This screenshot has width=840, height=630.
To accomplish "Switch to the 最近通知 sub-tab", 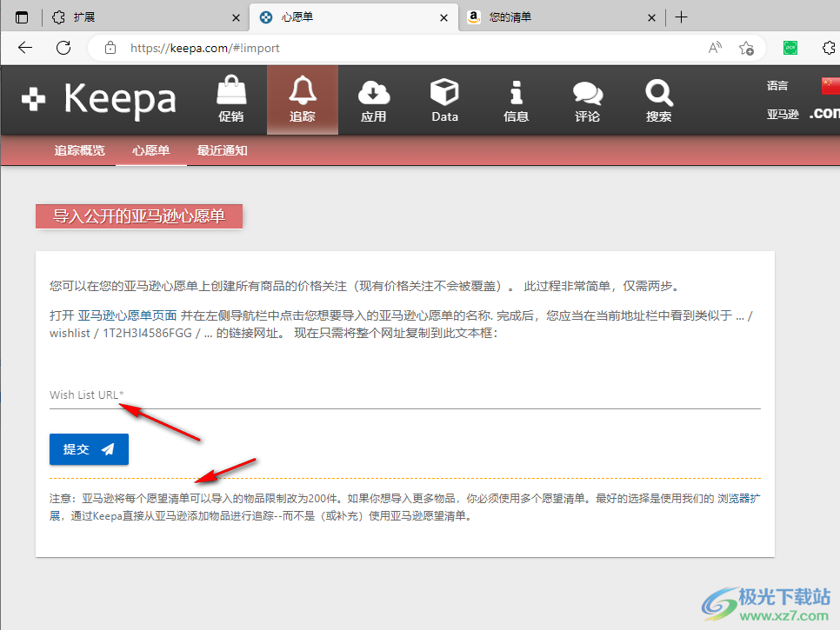I will click(223, 150).
